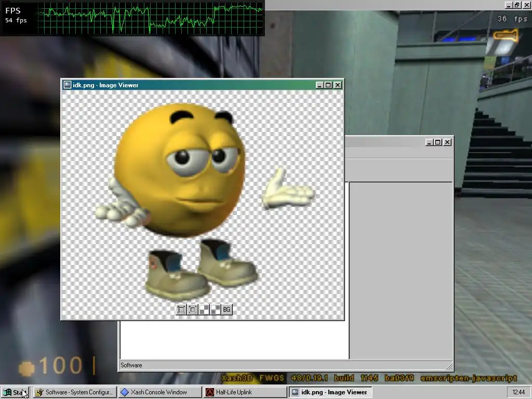The height and width of the screenshot is (399, 532).
Task: Click the flashlight HUD icon in game
Action: pyautogui.click(x=506, y=35)
